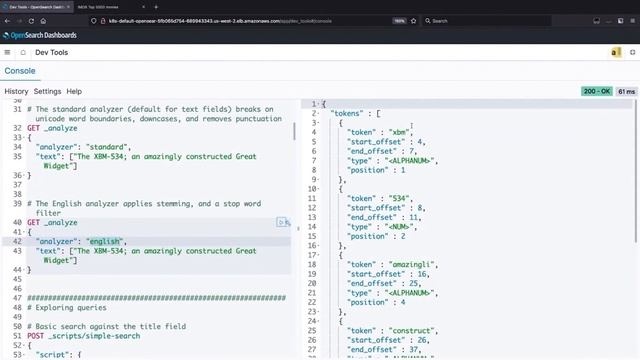Select the Console tab
The image size is (640, 360).
pos(20,71)
